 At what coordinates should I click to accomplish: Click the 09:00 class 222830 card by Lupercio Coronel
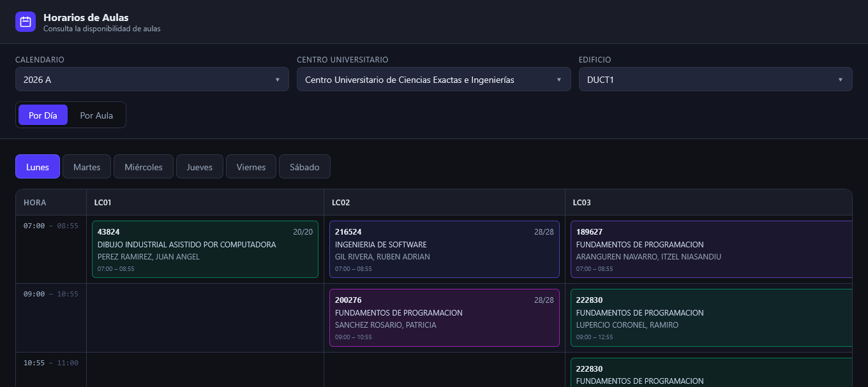[711, 318]
